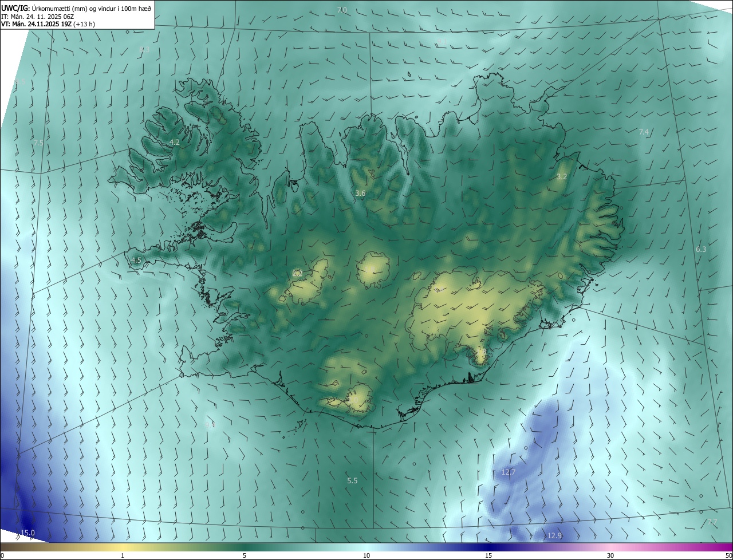The height and width of the screenshot is (560, 733).
Task: Click the 4.5 value on Snæfellsnes peninsula
Action: [136, 260]
